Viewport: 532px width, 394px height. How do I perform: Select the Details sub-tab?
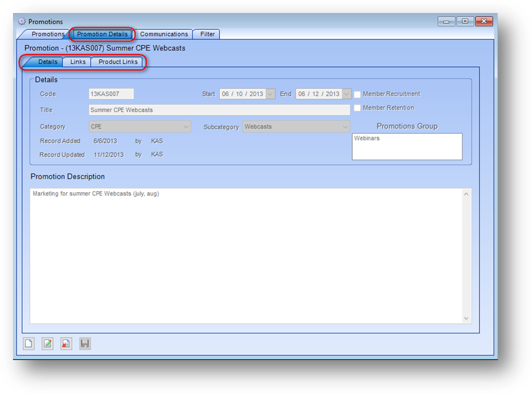[x=48, y=62]
